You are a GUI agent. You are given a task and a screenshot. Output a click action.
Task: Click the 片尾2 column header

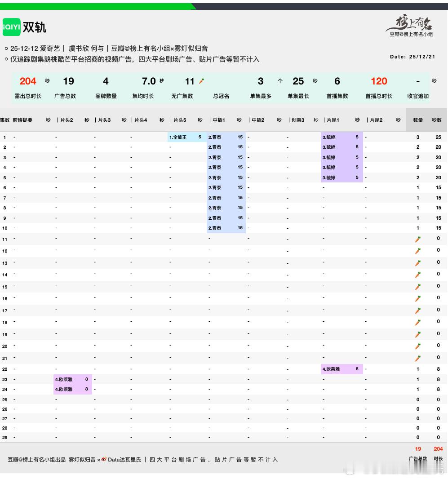point(376,120)
